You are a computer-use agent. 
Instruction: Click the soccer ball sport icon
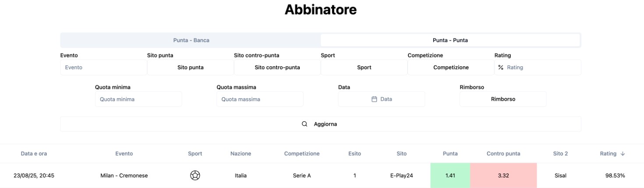pyautogui.click(x=195, y=175)
